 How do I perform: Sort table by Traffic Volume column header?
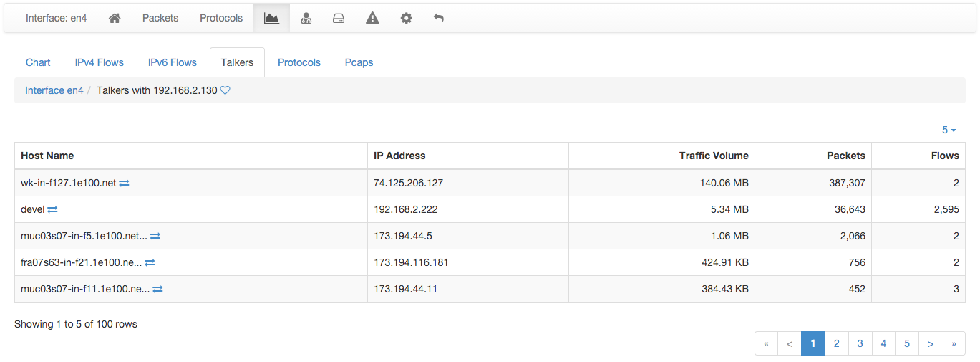pos(714,156)
